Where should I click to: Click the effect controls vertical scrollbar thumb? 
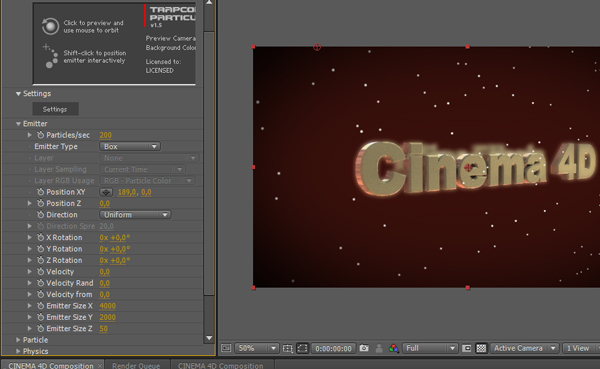[x=209, y=163]
